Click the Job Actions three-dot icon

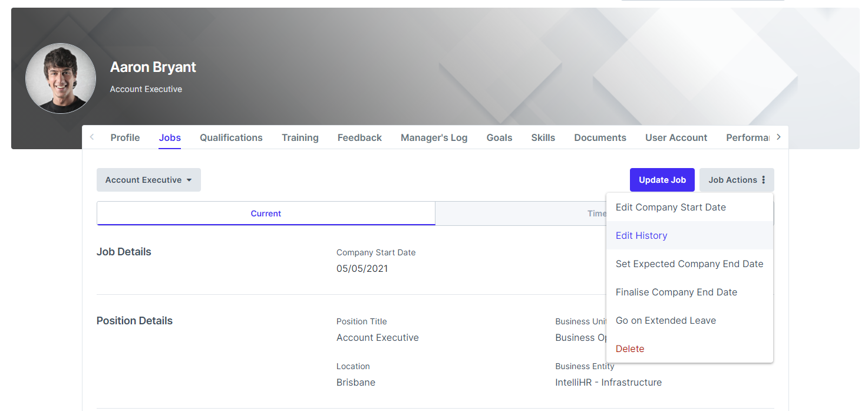point(764,180)
